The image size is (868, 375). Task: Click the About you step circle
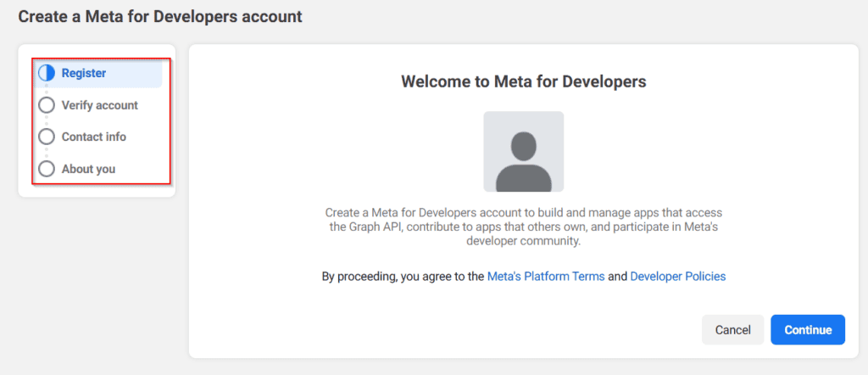(47, 169)
